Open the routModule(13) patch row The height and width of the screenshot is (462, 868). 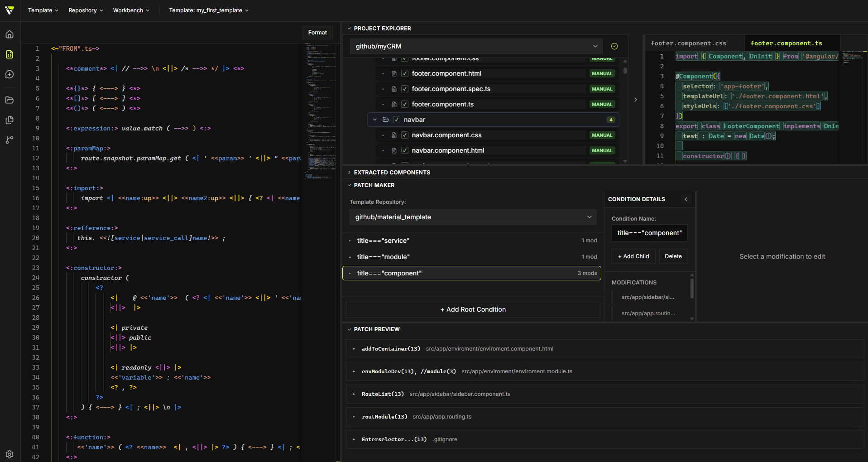click(x=605, y=417)
